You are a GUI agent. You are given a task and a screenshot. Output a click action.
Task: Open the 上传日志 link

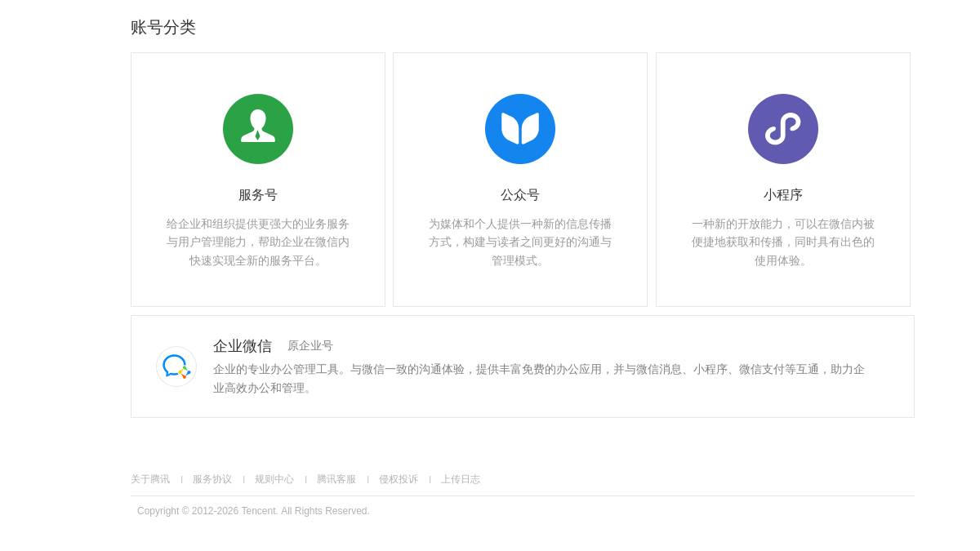click(x=461, y=479)
